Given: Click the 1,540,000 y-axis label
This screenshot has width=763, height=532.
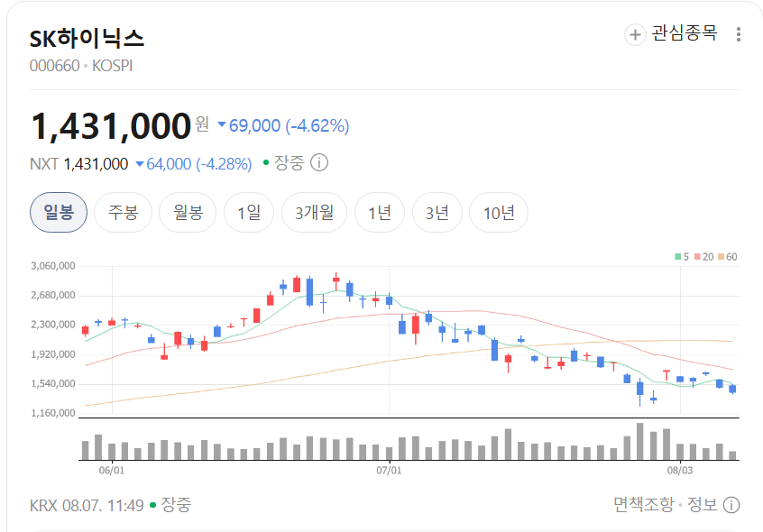Looking at the screenshot, I should coord(53,384).
